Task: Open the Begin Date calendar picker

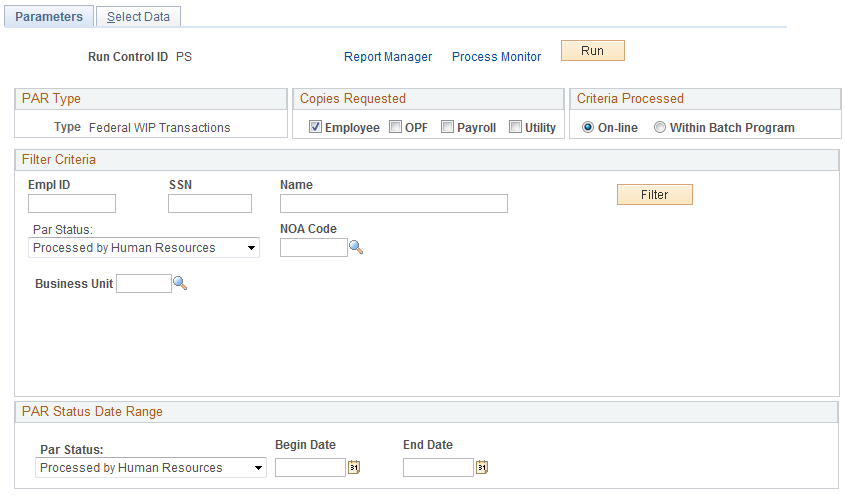Action: pyautogui.click(x=354, y=467)
